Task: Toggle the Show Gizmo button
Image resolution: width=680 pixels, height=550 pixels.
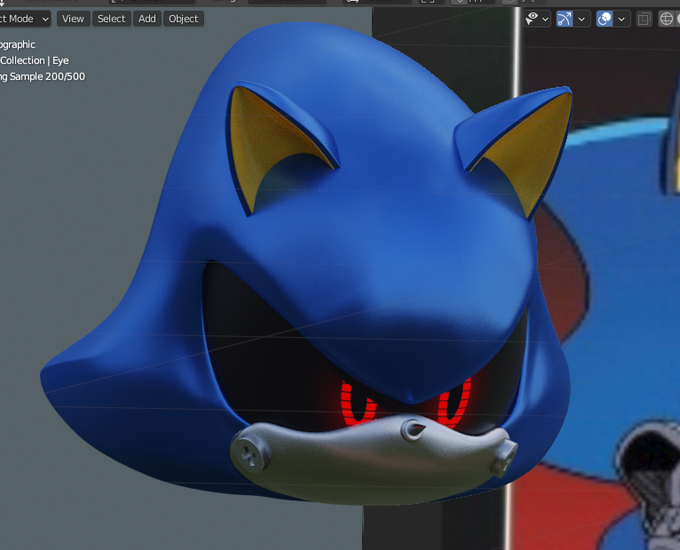Action: (564, 19)
